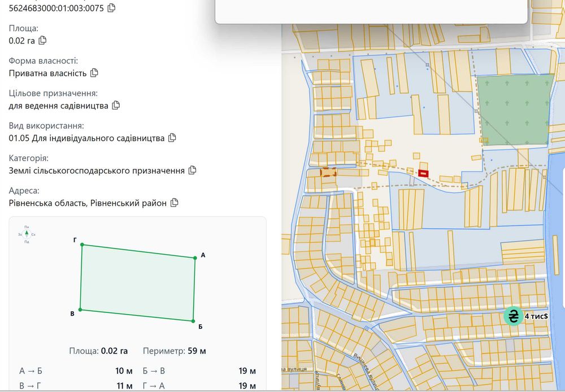Image resolution: width=565 pixels, height=392 pixels.
Task: Select vertex Г of the parcel diagram
Action: point(82,245)
